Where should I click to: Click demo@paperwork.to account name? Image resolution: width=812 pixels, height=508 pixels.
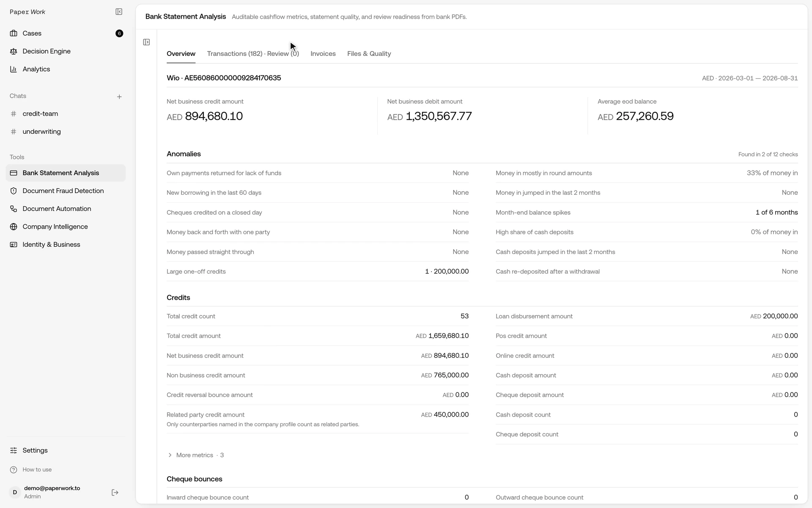pyautogui.click(x=52, y=488)
